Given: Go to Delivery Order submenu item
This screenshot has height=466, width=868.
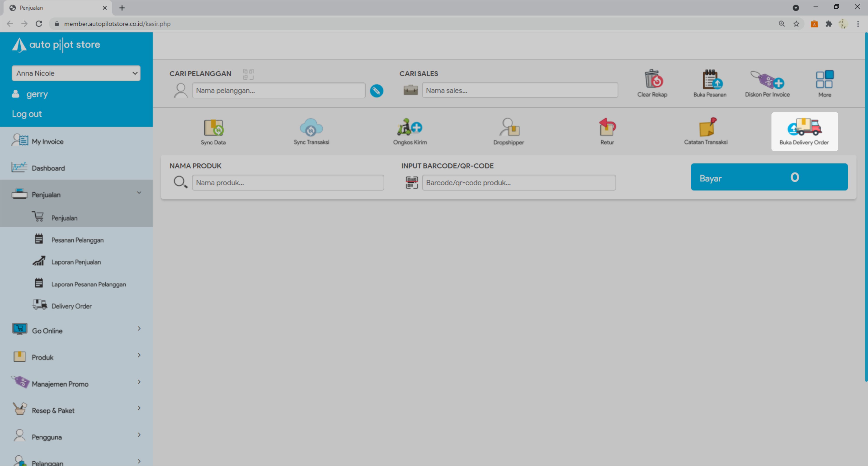Looking at the screenshot, I should tap(71, 306).
